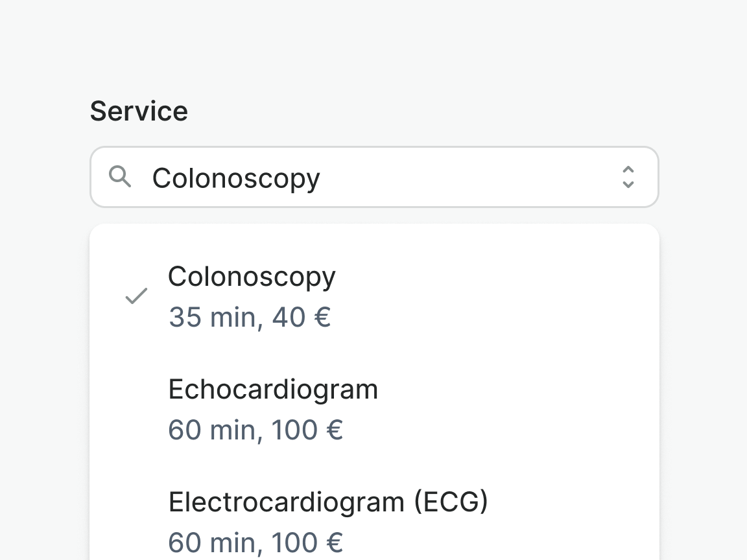Pick the Electrocardiogram (ECG) option
Image resolution: width=747 pixels, height=560 pixels.
pyautogui.click(x=327, y=502)
